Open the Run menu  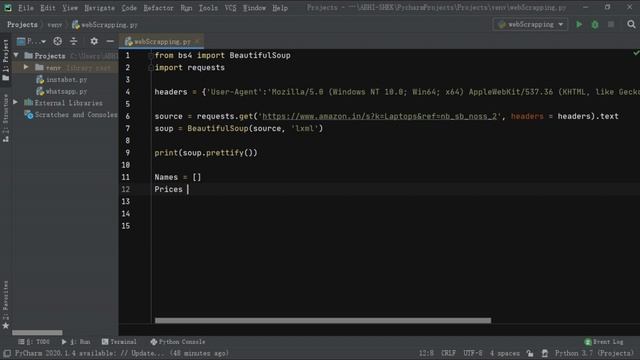186,8
